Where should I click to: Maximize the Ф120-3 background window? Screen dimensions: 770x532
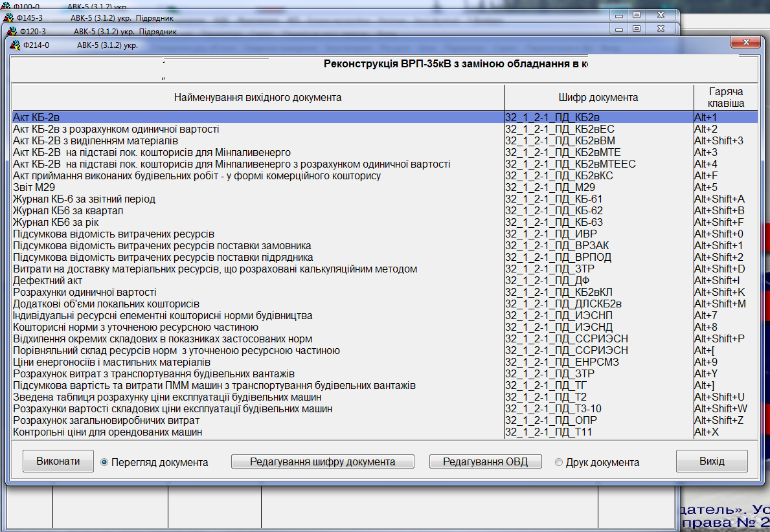pyautogui.click(x=637, y=29)
